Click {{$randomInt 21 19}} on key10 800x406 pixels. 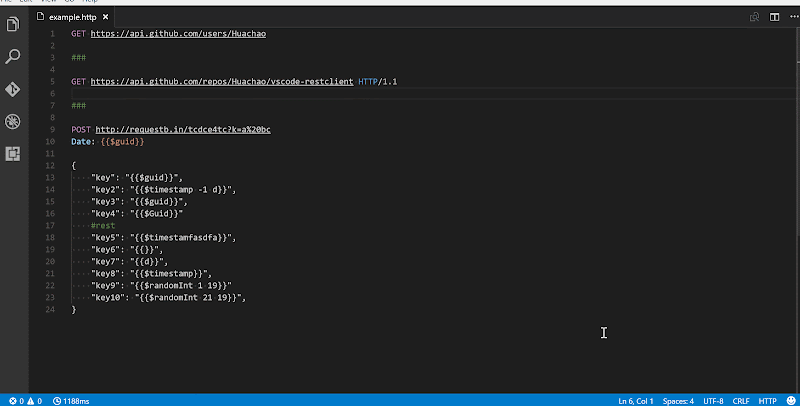point(188,297)
